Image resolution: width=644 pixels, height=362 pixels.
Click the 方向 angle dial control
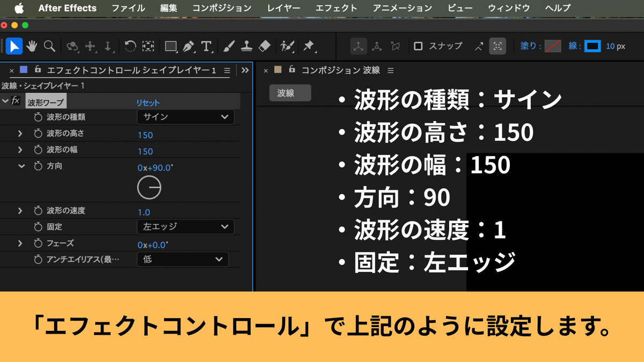[x=149, y=188]
